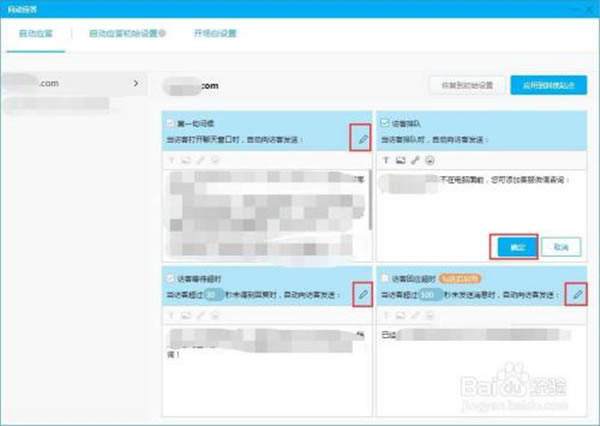Click the edit pencil for 第一句问候 panel
This screenshot has height=426, width=600.
pos(362,138)
